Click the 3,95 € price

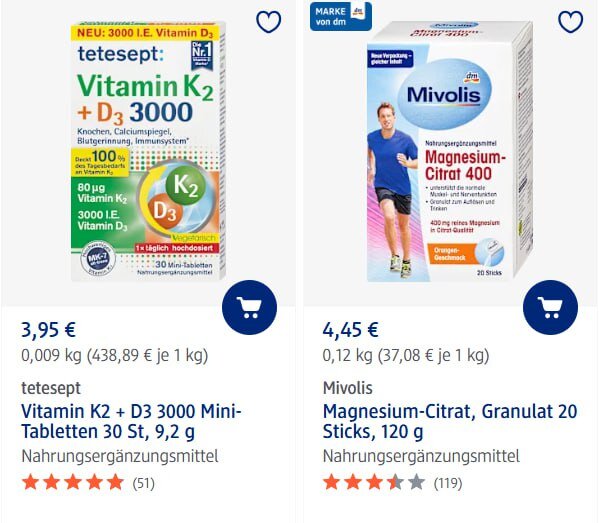click(x=49, y=330)
